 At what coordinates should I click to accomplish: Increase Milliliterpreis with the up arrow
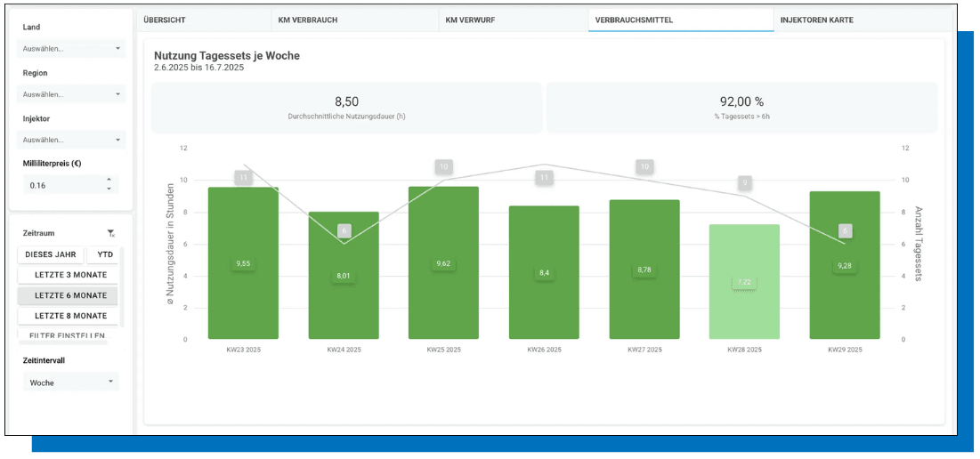tap(109, 180)
